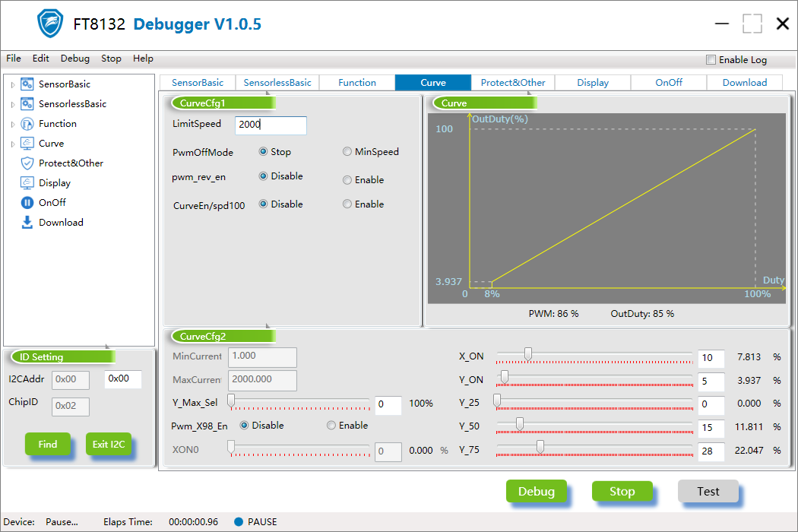798x532 pixels.
Task: Click the SensorBasic tree icon
Action: coord(27,84)
